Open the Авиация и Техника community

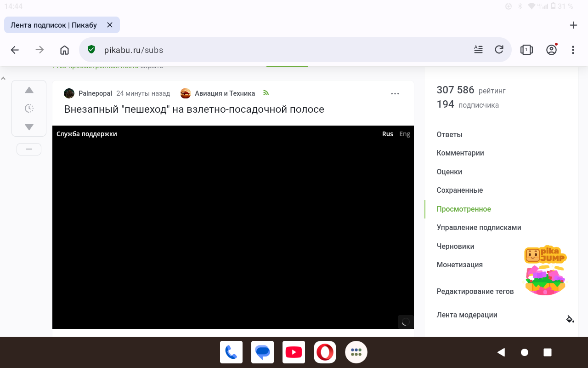(225, 93)
